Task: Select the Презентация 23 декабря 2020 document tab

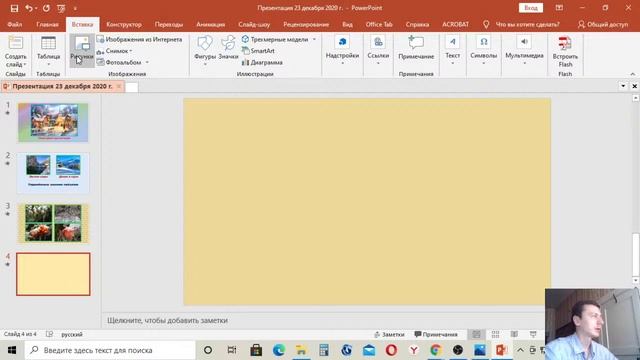Action: (62, 86)
